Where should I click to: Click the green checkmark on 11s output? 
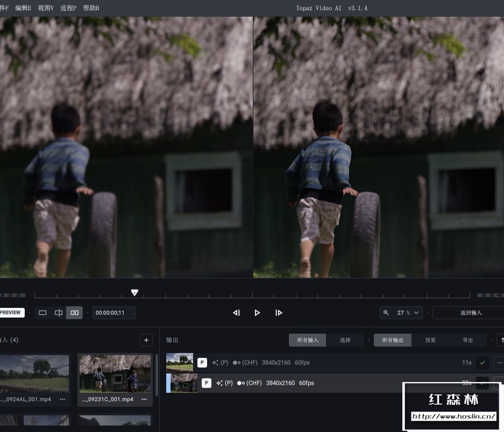(x=482, y=363)
